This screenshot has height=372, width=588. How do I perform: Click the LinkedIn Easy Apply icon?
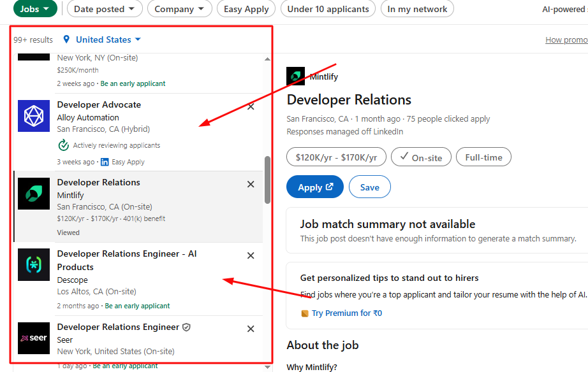[x=105, y=162]
